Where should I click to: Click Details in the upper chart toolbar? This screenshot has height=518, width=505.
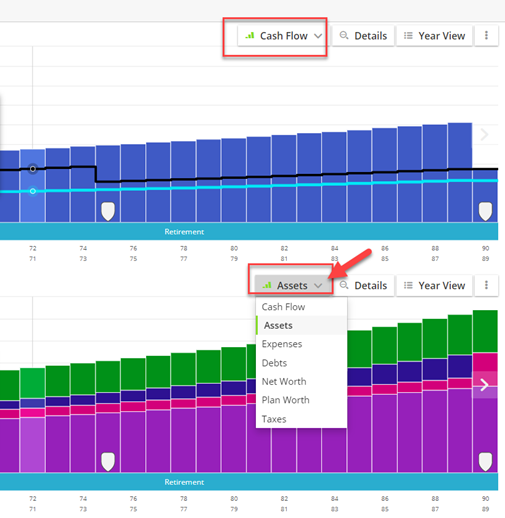pos(363,36)
